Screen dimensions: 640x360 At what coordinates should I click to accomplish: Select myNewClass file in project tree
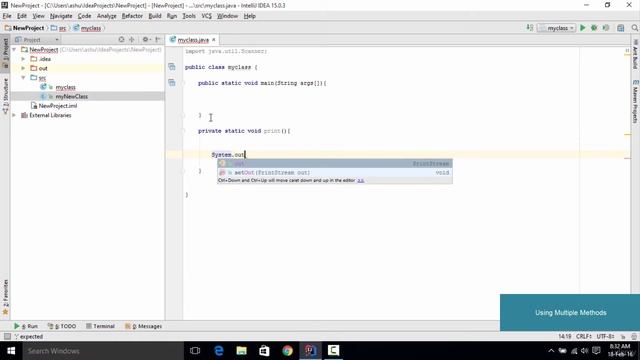[71, 96]
